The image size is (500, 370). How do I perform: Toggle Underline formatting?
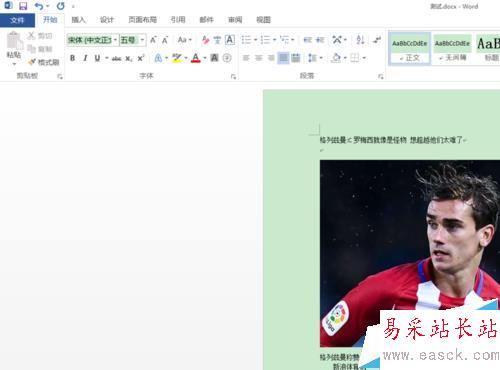click(x=97, y=58)
